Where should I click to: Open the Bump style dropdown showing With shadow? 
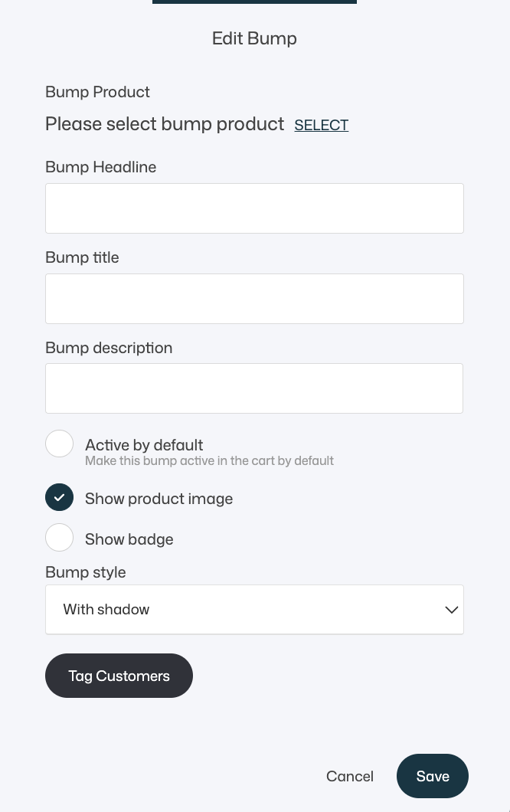point(254,610)
